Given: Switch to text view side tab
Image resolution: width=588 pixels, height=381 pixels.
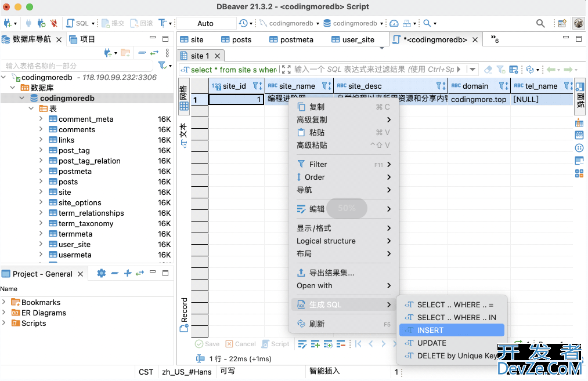Looking at the screenshot, I should 184,135.
